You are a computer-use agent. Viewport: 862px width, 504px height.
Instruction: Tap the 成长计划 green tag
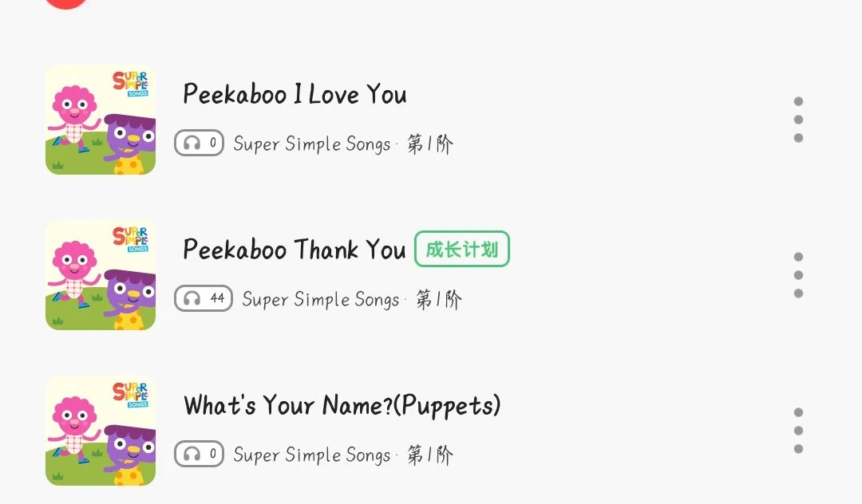(x=462, y=250)
